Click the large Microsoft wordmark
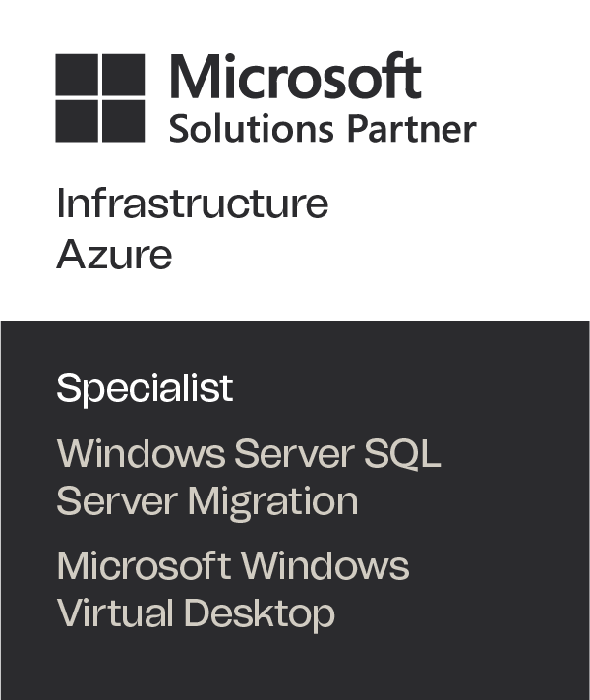The height and width of the screenshot is (700, 590). (295, 76)
